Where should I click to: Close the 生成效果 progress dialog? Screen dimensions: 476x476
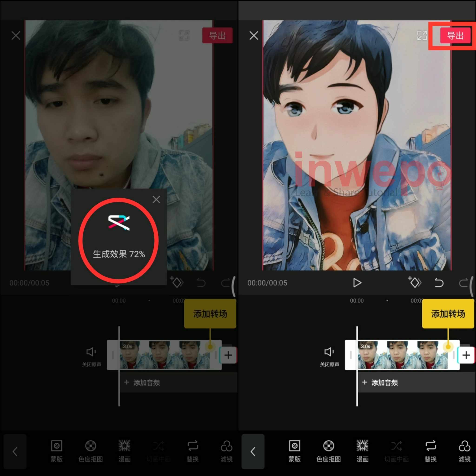point(156,199)
